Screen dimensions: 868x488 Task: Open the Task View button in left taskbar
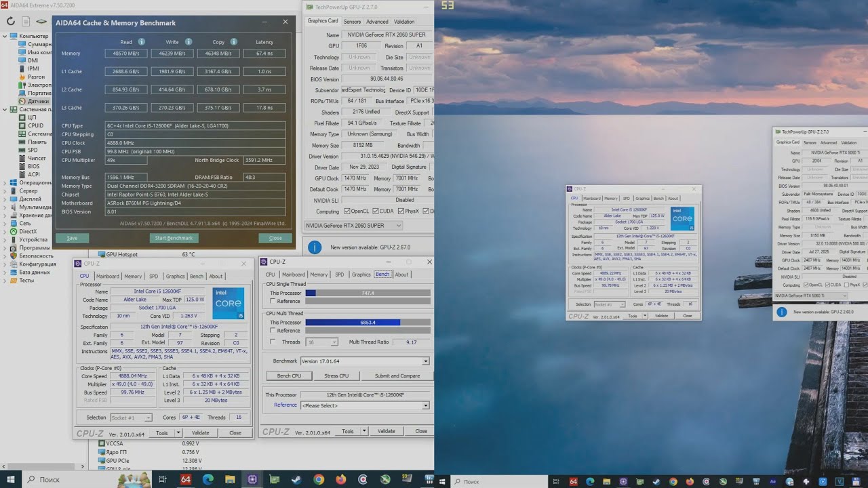point(163,479)
